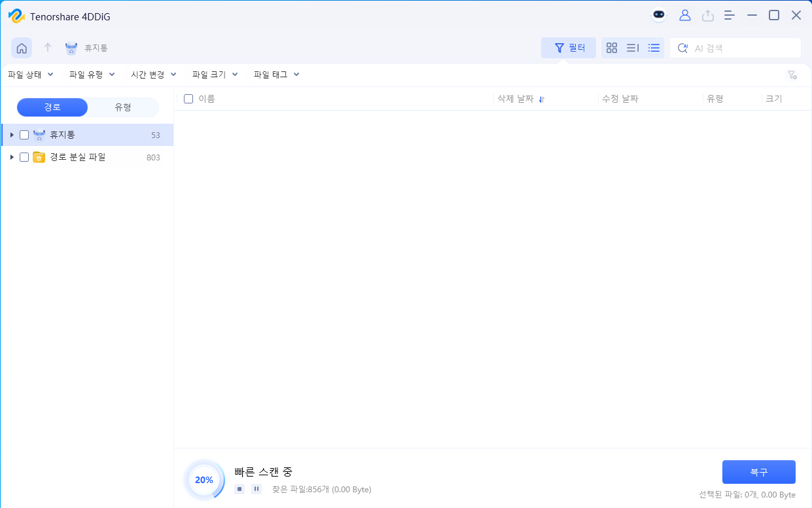This screenshot has width=812, height=508.
Task: Maximize the 4DDiG window
Action: point(774,15)
